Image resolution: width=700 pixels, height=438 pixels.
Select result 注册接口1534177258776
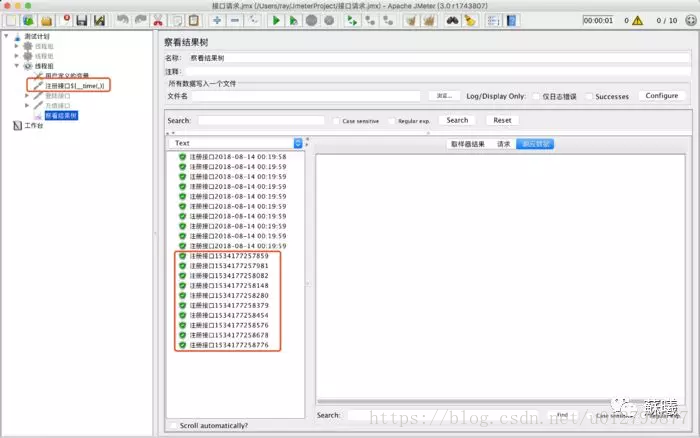[229, 345]
